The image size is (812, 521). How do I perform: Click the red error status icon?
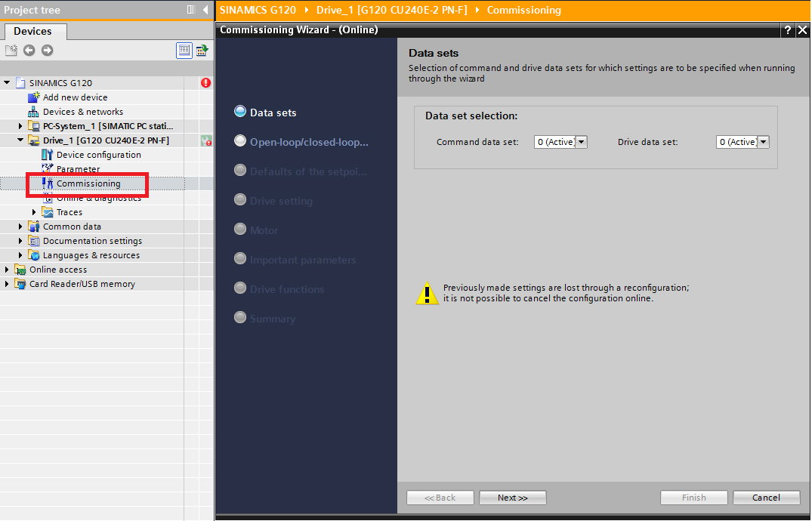(x=205, y=82)
